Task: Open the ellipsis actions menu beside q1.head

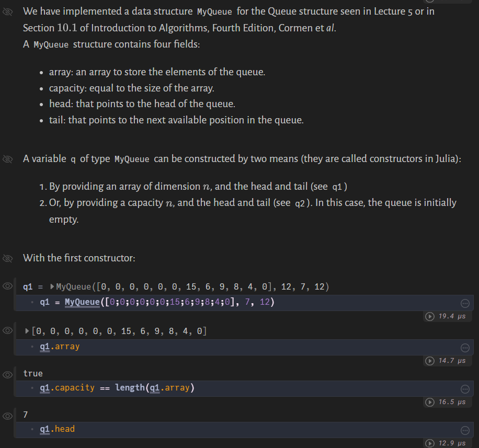Action: (465, 430)
